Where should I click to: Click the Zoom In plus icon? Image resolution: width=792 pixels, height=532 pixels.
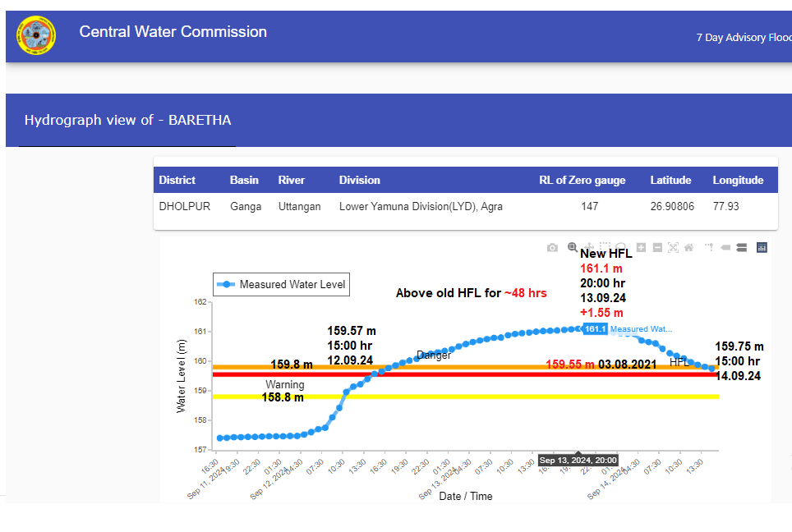tap(641, 248)
